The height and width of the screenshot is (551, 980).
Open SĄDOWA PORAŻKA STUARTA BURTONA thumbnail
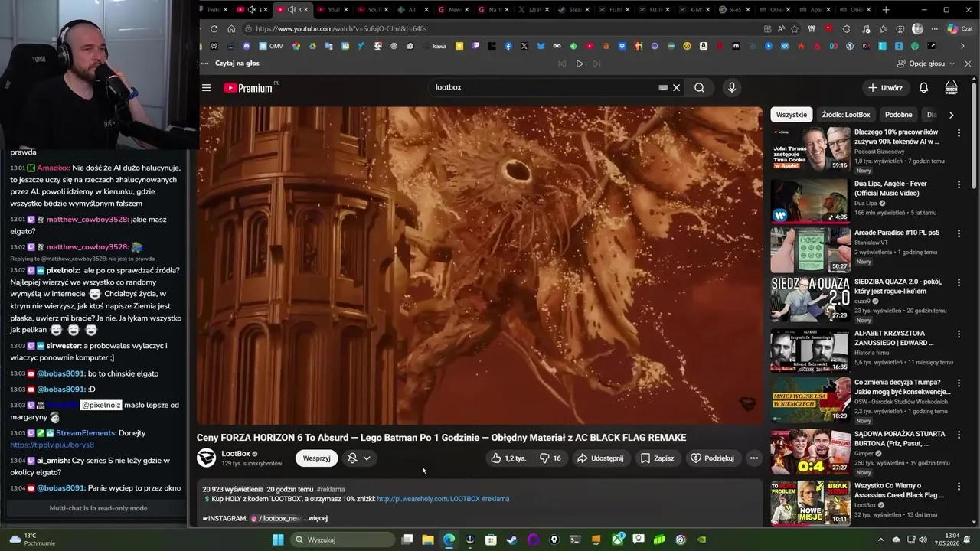pyautogui.click(x=810, y=451)
